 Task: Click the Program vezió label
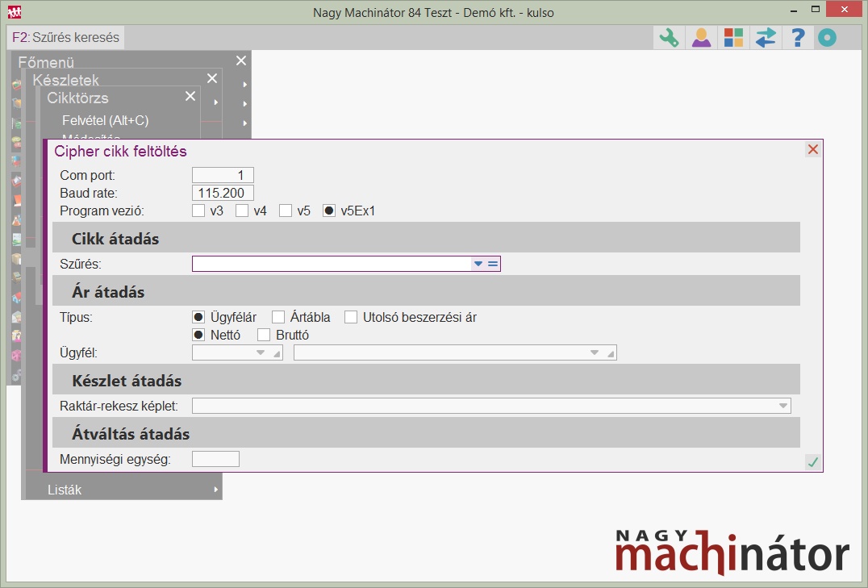[x=102, y=211]
